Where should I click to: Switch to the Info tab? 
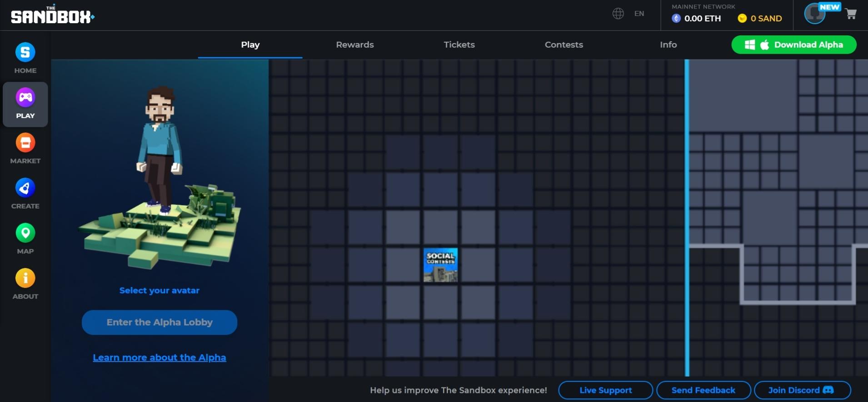(668, 45)
